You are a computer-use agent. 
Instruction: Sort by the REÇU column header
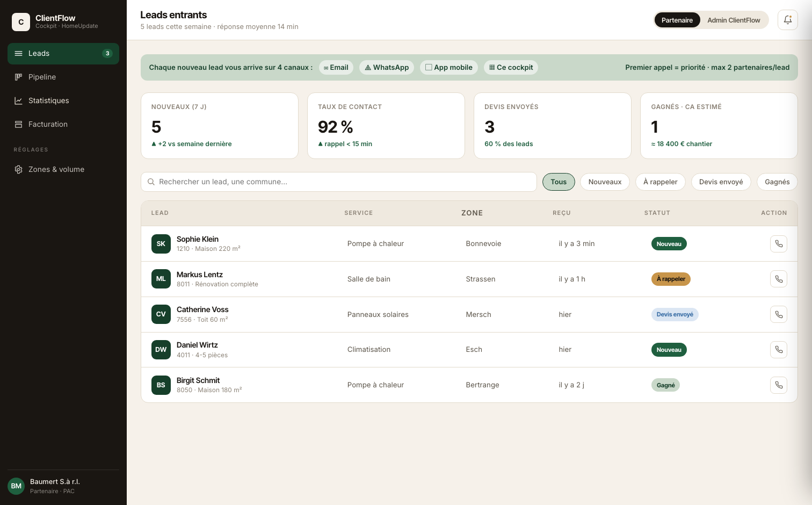pyautogui.click(x=562, y=213)
